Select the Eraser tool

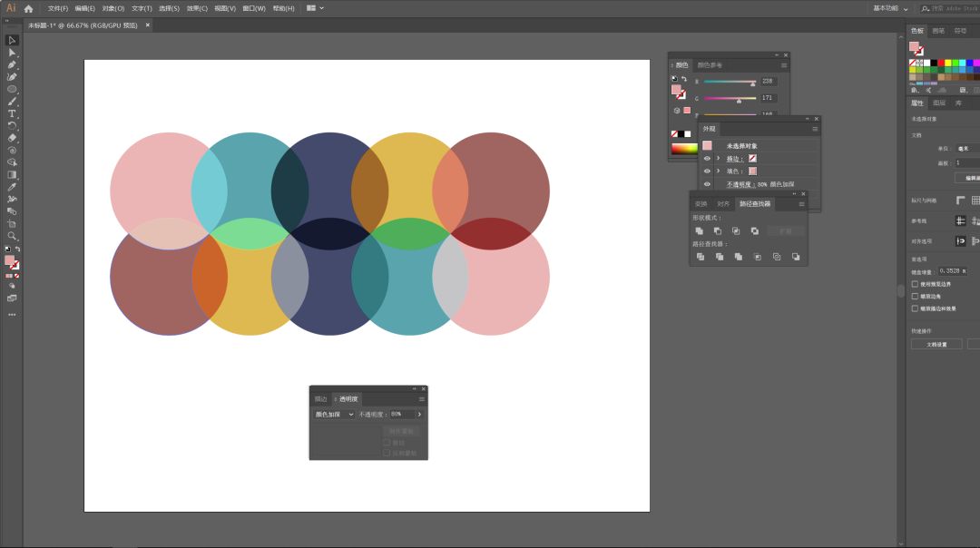[12, 138]
